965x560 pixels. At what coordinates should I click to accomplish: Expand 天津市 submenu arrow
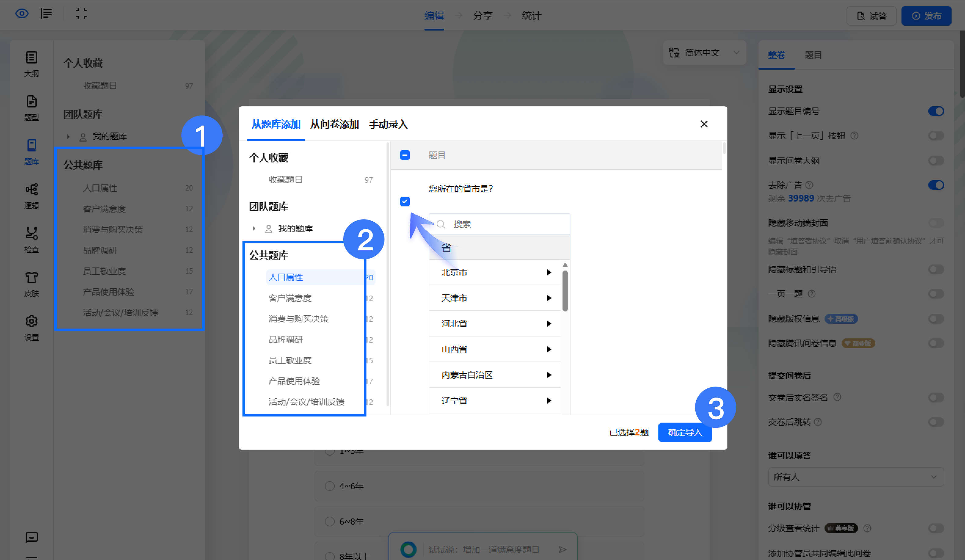click(x=549, y=298)
